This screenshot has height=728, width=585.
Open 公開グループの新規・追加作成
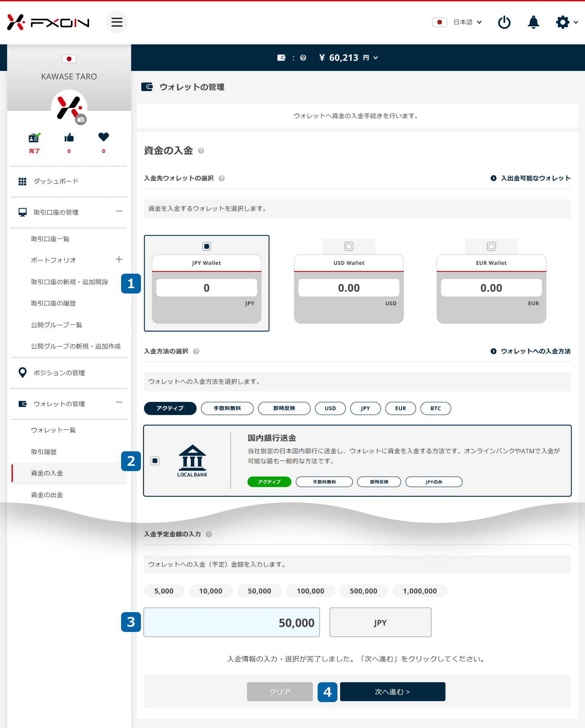pos(76,346)
